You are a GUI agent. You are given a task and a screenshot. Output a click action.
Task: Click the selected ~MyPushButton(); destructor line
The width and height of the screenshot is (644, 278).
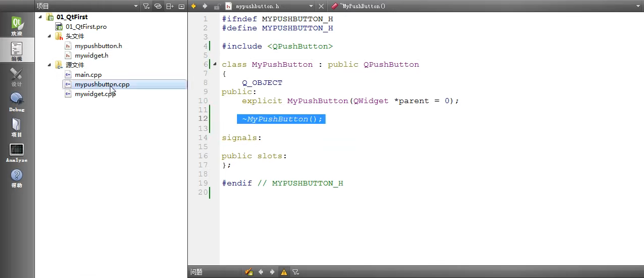tap(281, 119)
